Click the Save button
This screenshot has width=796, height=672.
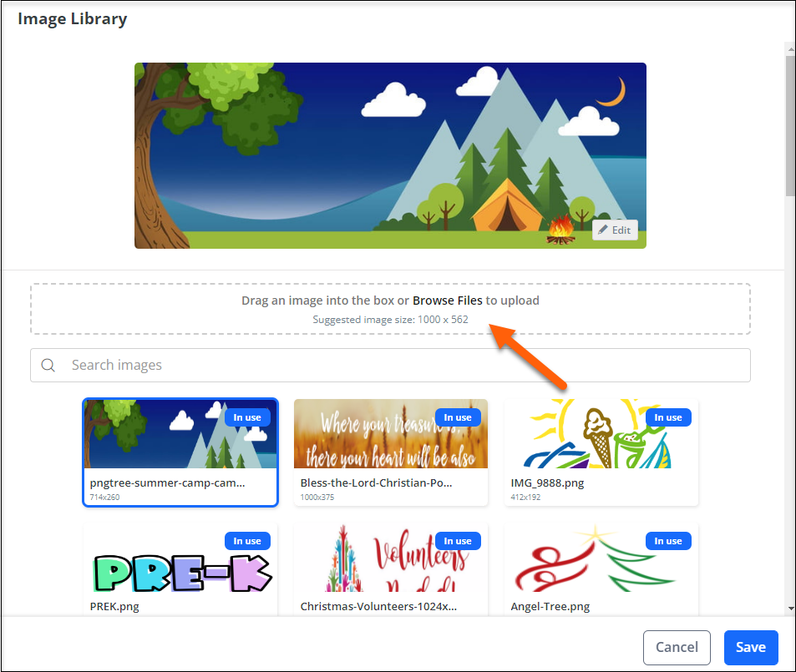751,647
